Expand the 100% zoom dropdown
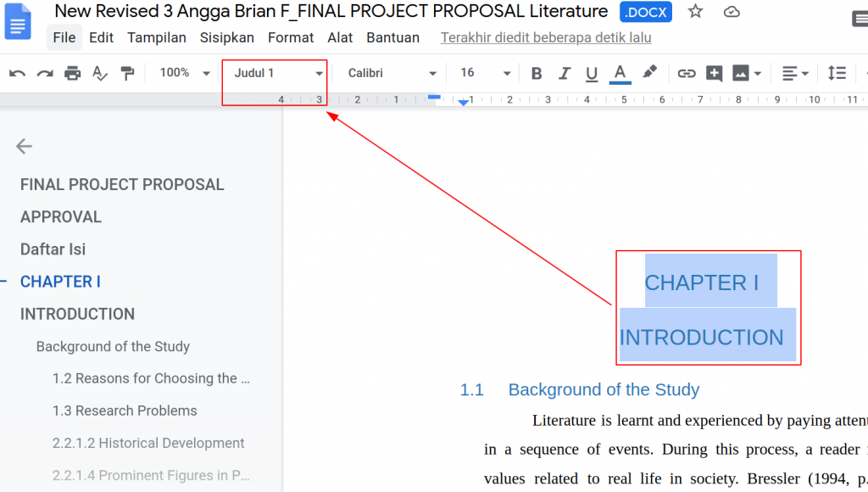The image size is (868, 492). pos(184,74)
